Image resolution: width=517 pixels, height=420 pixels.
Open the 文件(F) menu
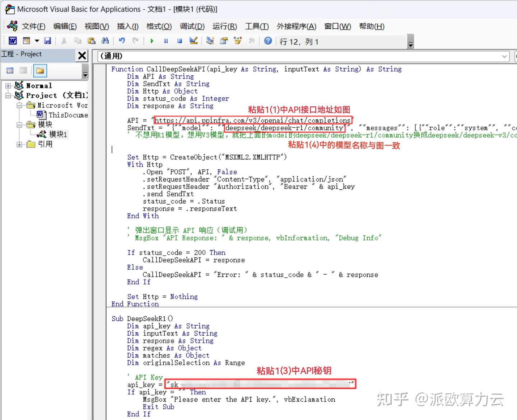[33, 26]
